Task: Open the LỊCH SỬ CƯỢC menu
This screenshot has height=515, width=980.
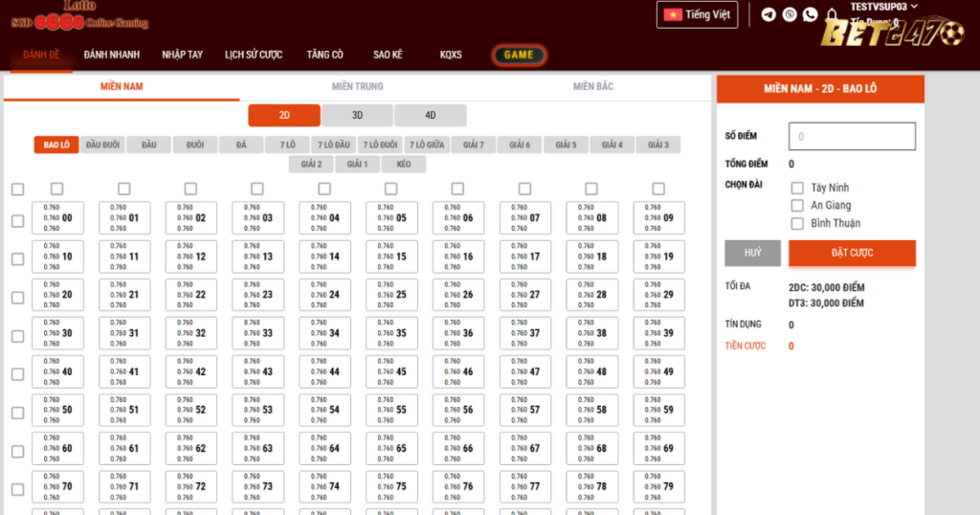Action: pos(254,55)
